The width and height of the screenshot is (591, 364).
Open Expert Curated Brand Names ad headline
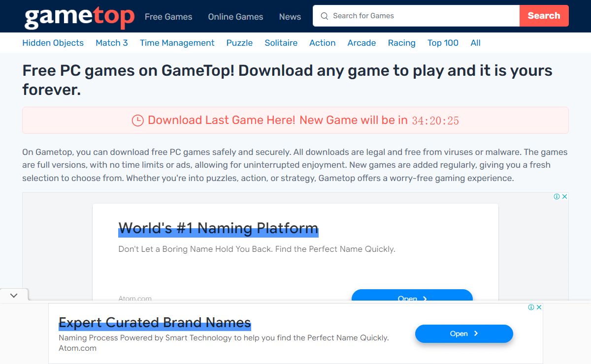[x=155, y=323]
